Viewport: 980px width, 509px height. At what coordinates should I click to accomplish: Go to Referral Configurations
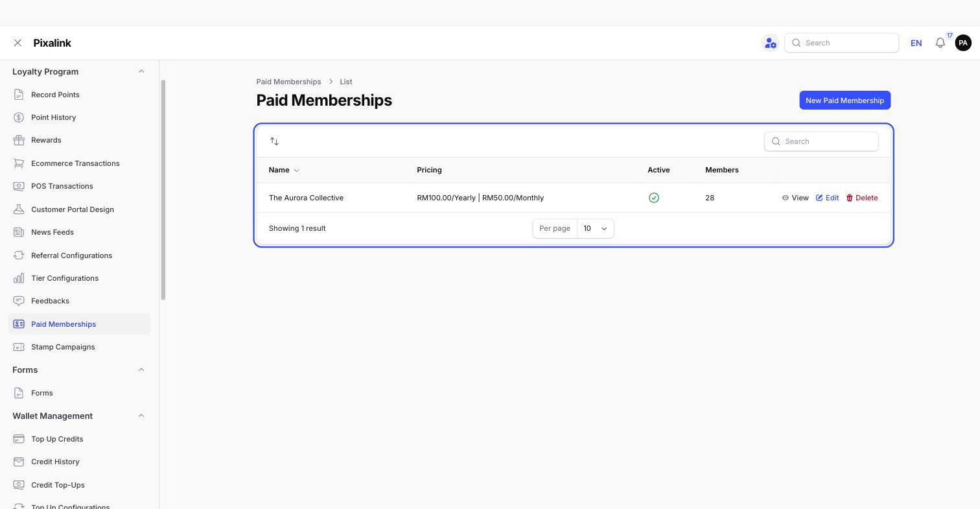pyautogui.click(x=80, y=255)
